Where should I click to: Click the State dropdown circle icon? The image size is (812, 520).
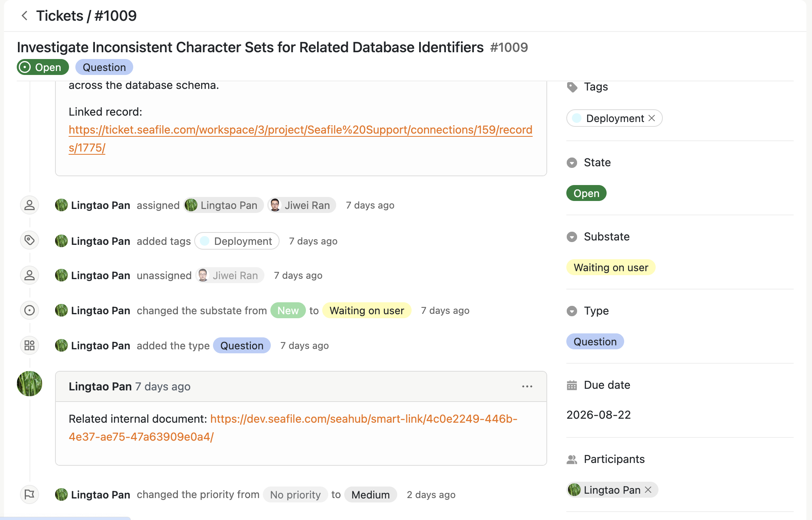[572, 163]
